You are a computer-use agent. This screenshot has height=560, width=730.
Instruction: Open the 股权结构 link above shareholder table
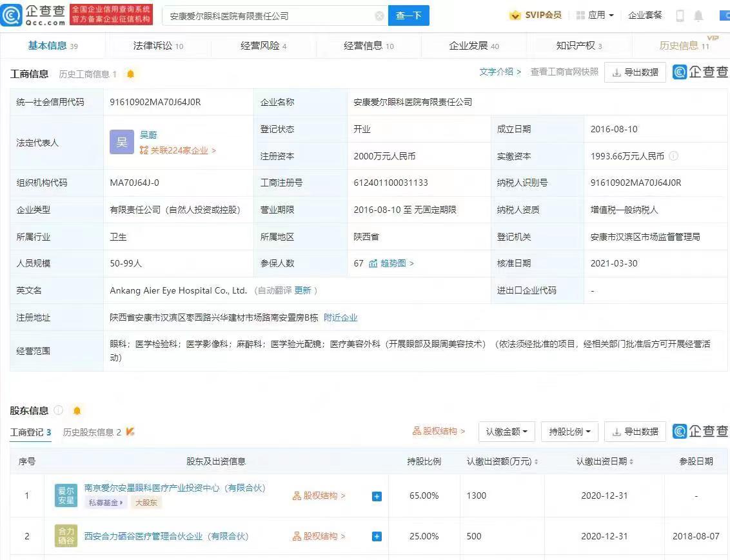click(x=439, y=432)
